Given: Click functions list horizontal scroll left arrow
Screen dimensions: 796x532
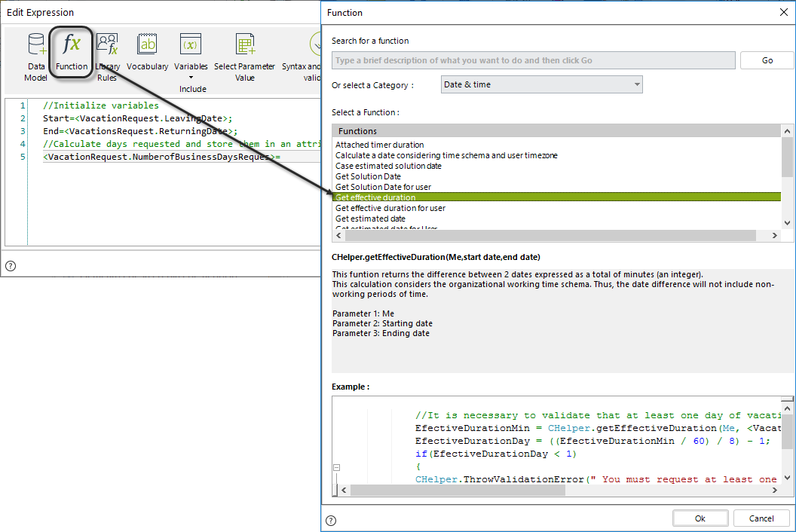Looking at the screenshot, I should [x=339, y=236].
